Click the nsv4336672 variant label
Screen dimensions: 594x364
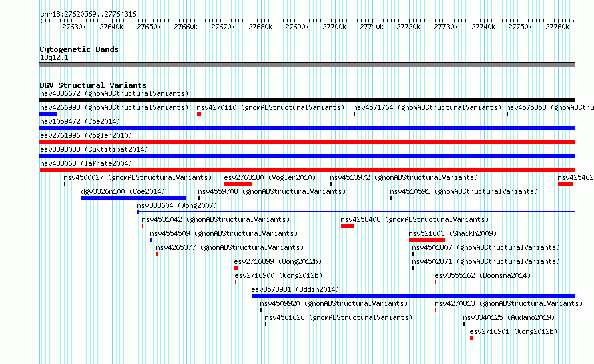[x=114, y=93]
